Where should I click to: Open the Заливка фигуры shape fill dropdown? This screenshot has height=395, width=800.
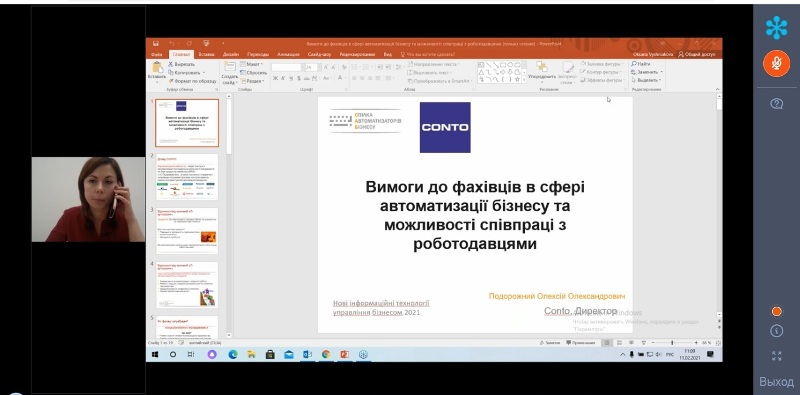click(602, 64)
